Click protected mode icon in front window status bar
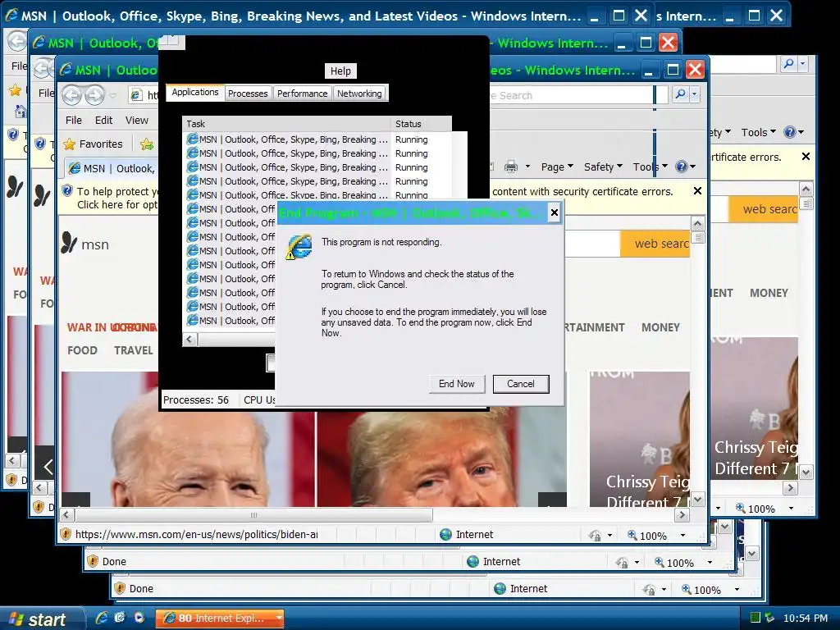 click(x=595, y=535)
